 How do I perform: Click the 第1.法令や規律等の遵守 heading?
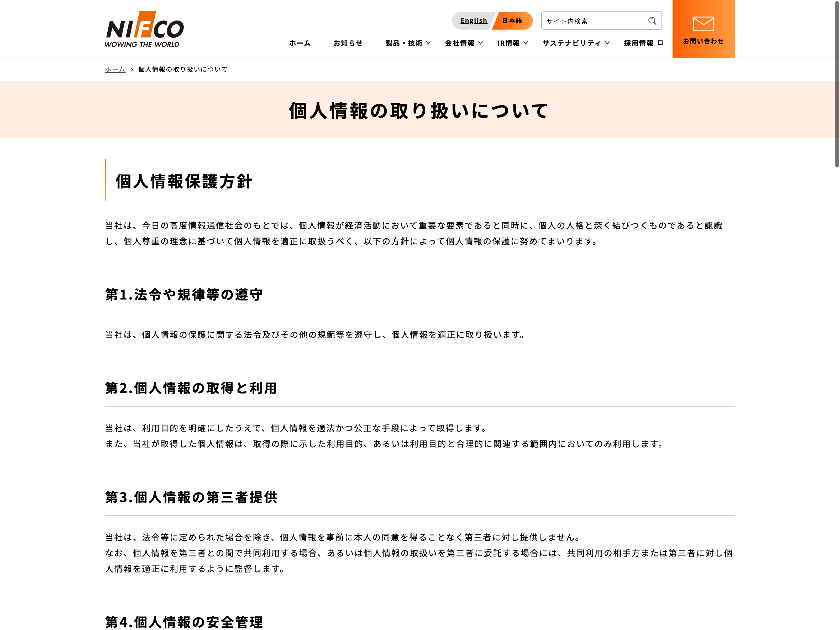point(184,294)
